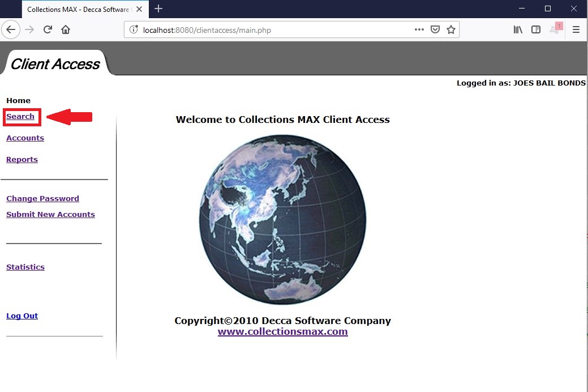This screenshot has height=392, width=588.
Task: Bookmark this page with the star icon
Action: point(450,29)
